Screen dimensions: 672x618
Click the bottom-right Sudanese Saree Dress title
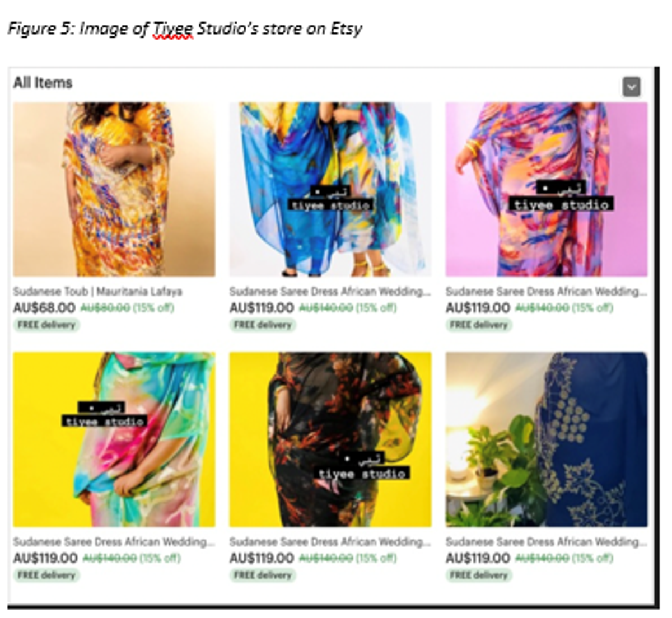click(x=546, y=542)
